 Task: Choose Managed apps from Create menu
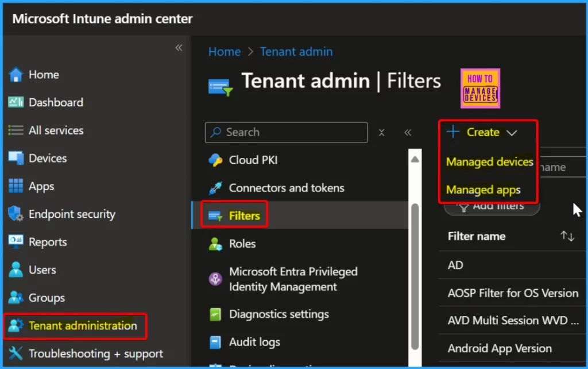(483, 190)
